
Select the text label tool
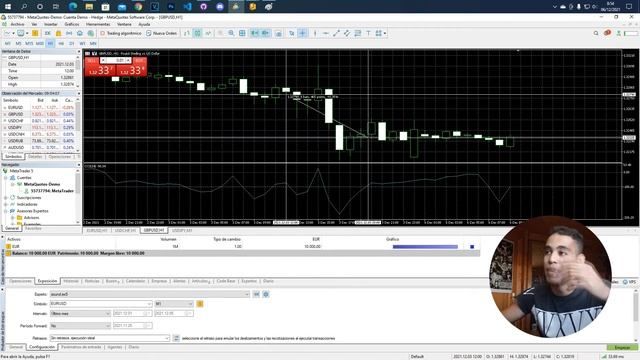(x=368, y=33)
